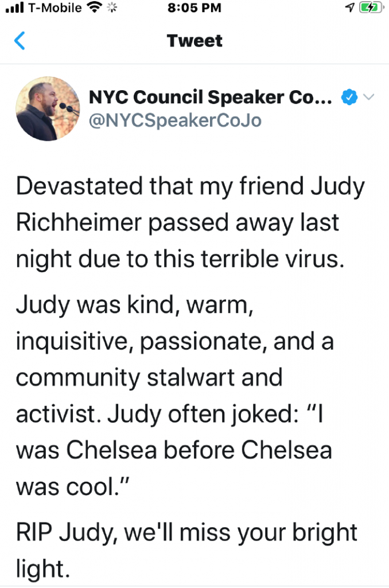Open the tweet options dropdown chevron
This screenshot has width=389, height=588.
coord(368,98)
